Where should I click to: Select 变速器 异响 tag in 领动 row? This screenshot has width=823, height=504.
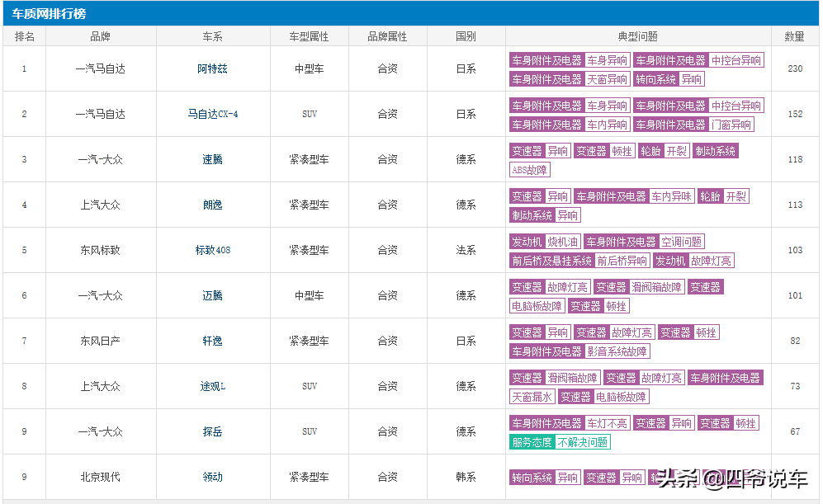click(x=614, y=478)
